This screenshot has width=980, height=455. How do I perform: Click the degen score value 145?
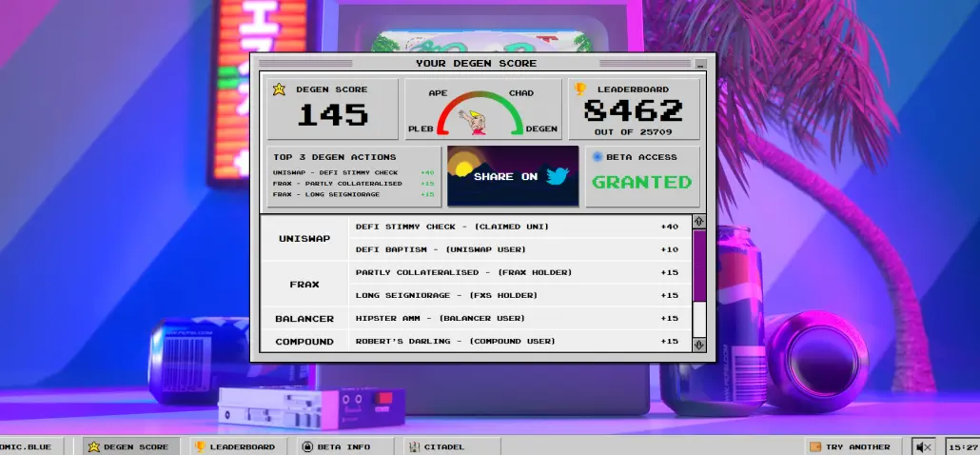tap(332, 115)
